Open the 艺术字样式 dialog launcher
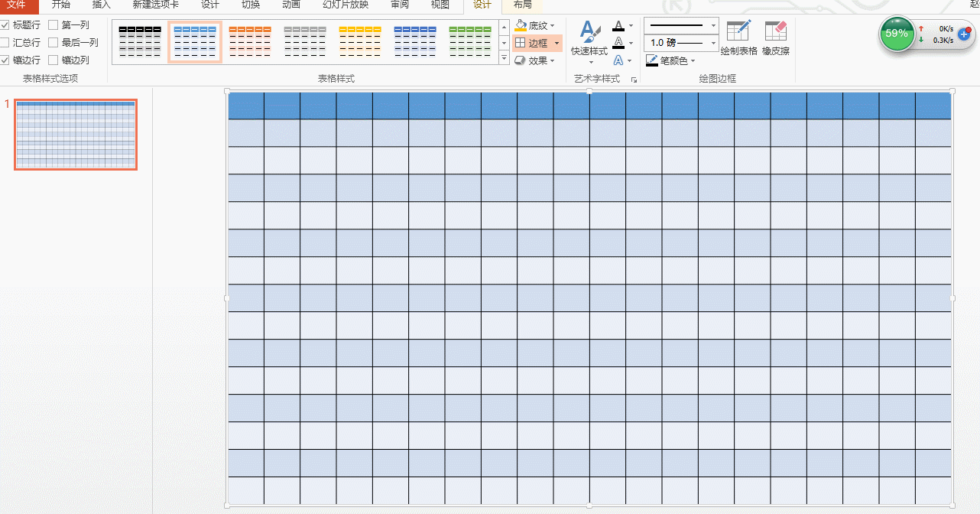Viewport: 980px width, 514px height. coord(634,80)
